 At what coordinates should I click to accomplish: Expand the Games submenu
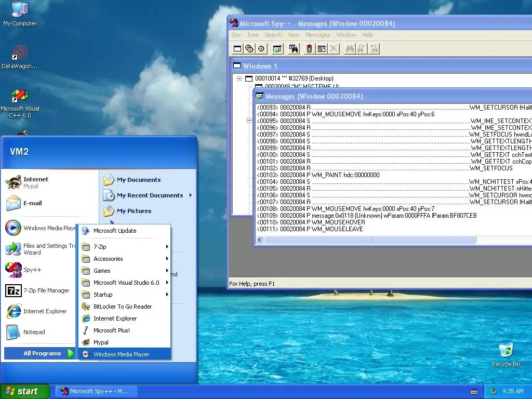coord(125,270)
